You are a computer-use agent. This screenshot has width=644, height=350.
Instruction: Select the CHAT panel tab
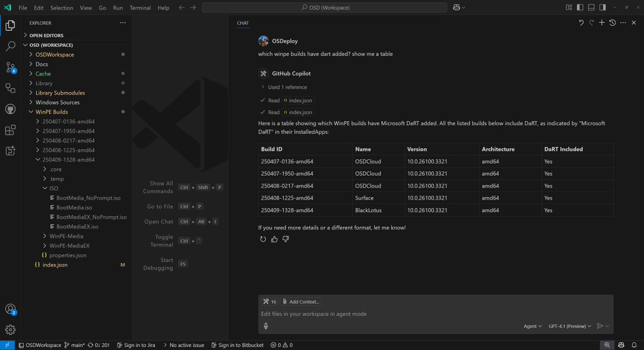[243, 23]
